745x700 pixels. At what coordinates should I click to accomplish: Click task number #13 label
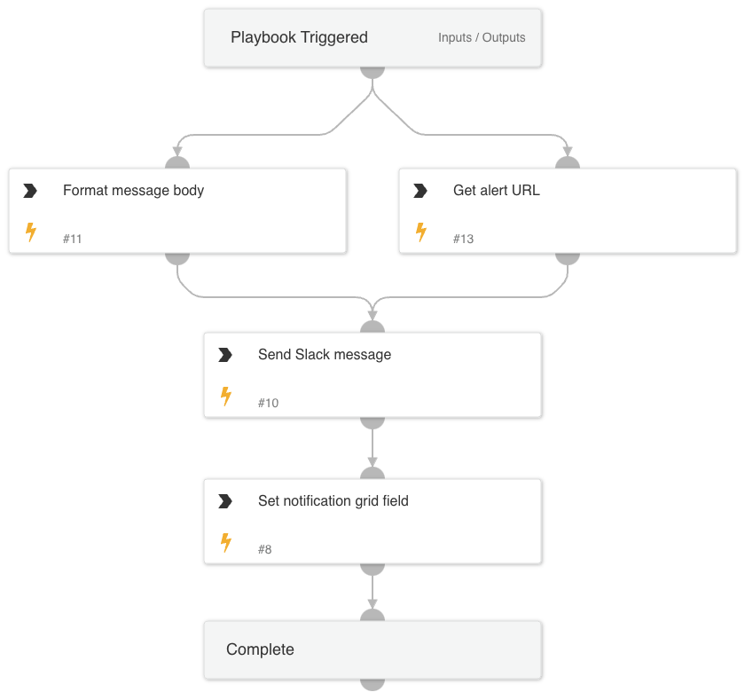pyautogui.click(x=463, y=239)
